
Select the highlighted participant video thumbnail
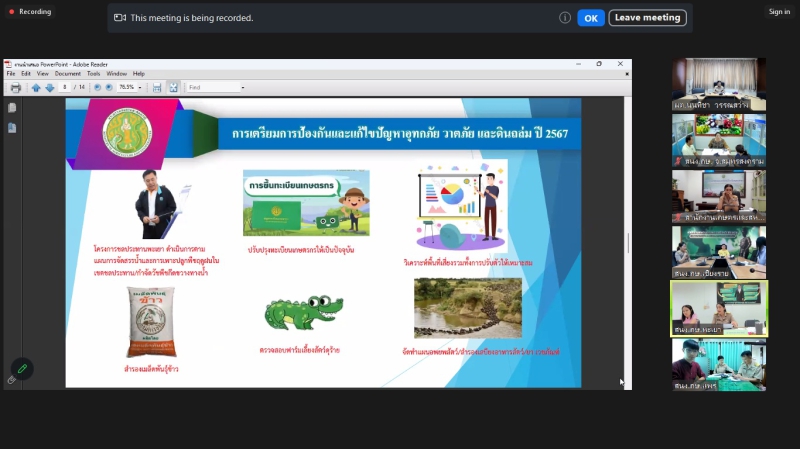pos(719,308)
